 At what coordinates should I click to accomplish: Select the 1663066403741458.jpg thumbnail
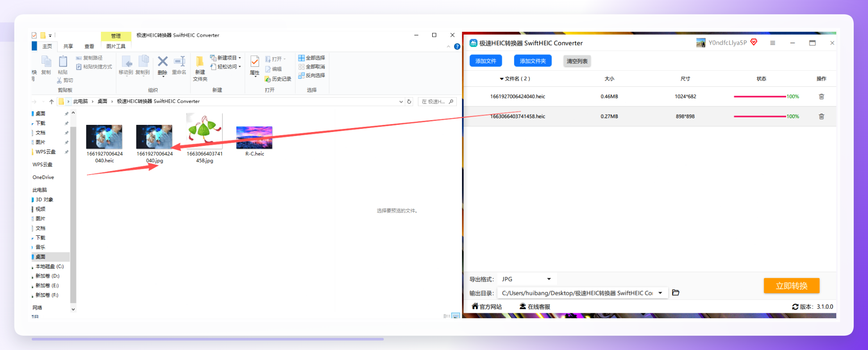(204, 131)
